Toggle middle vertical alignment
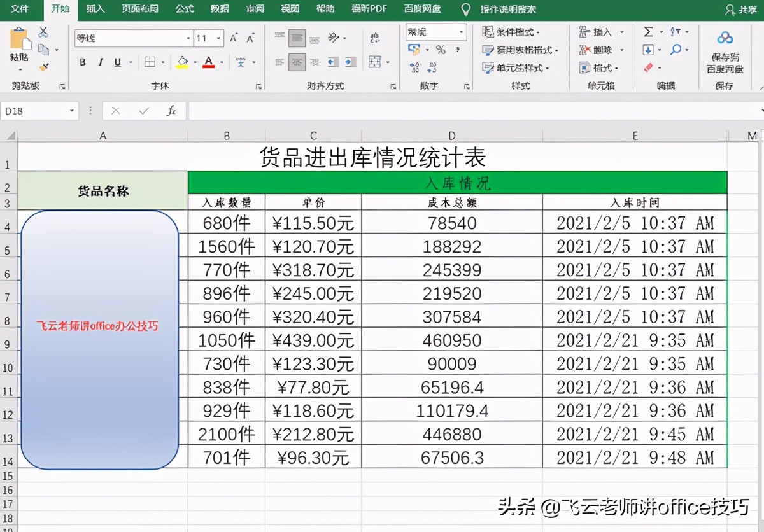This screenshot has width=764, height=532. point(297,38)
